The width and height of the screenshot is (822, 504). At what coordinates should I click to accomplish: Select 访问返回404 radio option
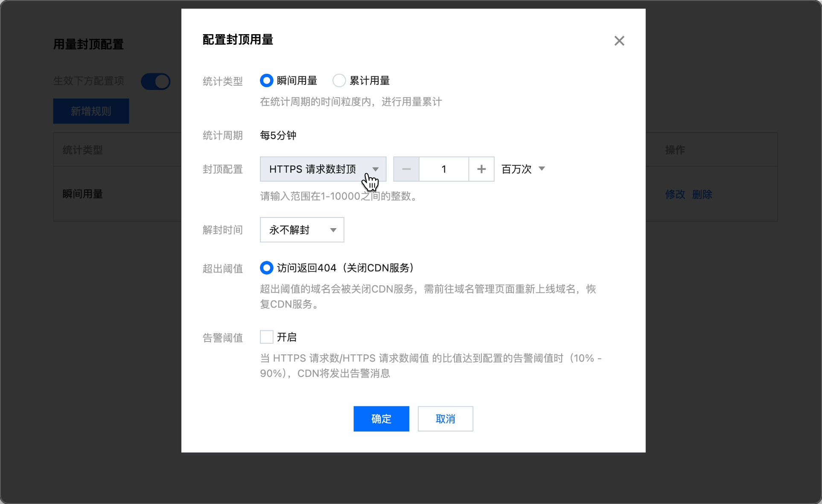pos(267,268)
